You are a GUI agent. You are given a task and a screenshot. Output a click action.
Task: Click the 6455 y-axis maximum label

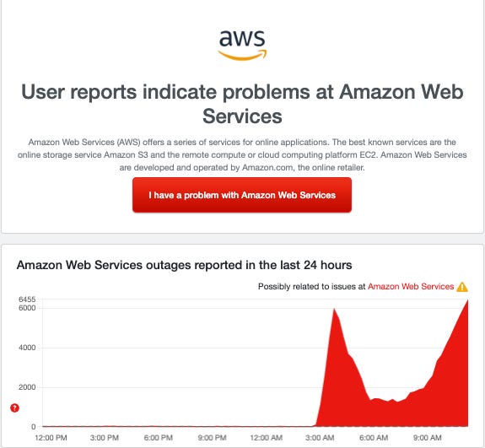27,300
